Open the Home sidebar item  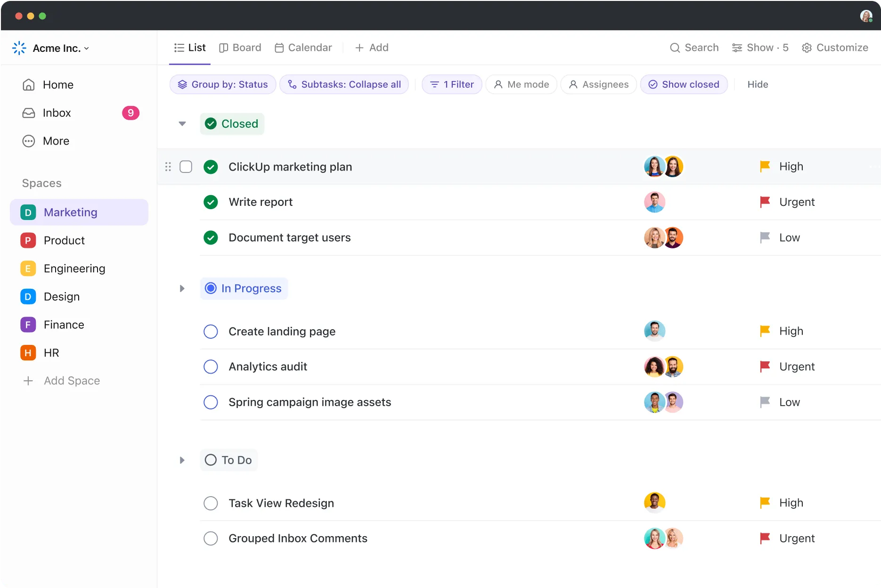pos(79,85)
